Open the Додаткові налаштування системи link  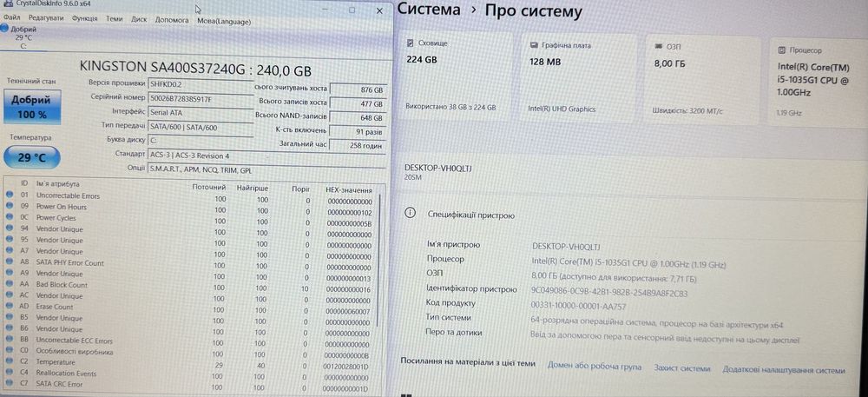click(783, 370)
